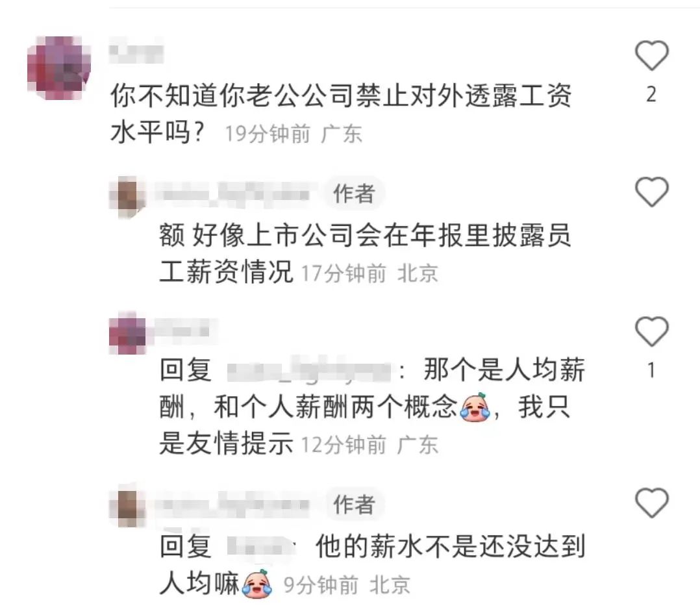Open author's avatar beside the 9分钟前 reply

[127, 506]
